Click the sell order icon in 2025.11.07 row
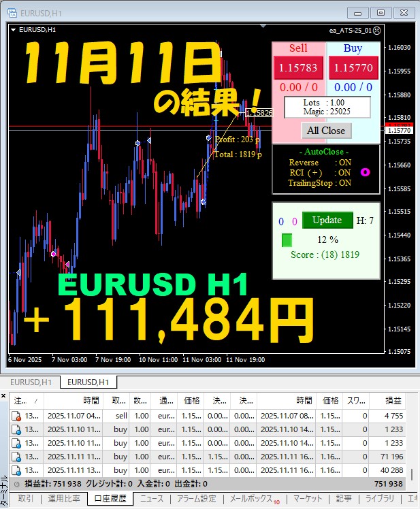Screen dimensions: 420x509 [16, 416]
